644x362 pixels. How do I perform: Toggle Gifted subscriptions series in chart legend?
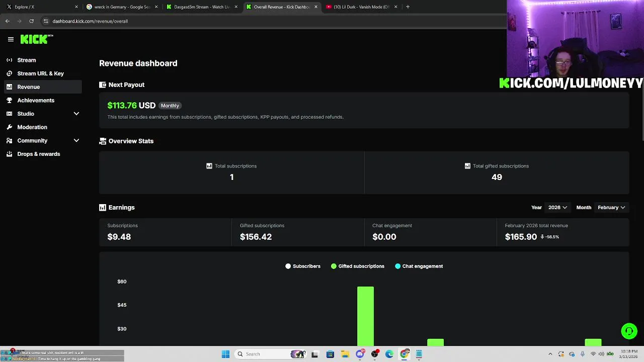pos(358,266)
